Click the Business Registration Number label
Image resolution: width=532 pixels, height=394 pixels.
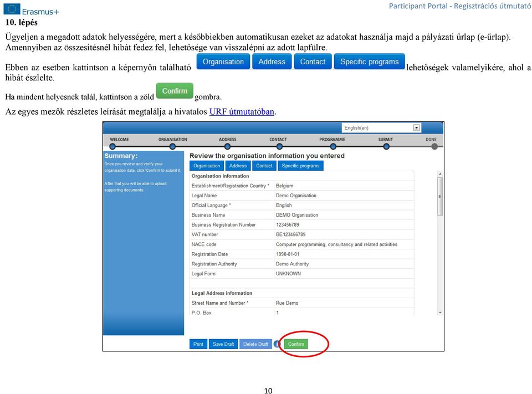coord(223,224)
